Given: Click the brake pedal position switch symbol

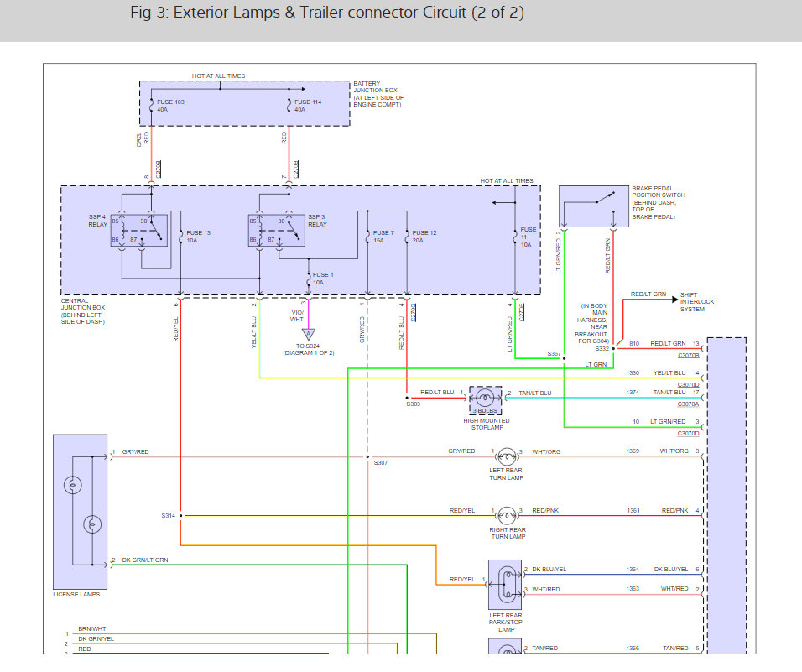Looking at the screenshot, I should pos(594,206).
